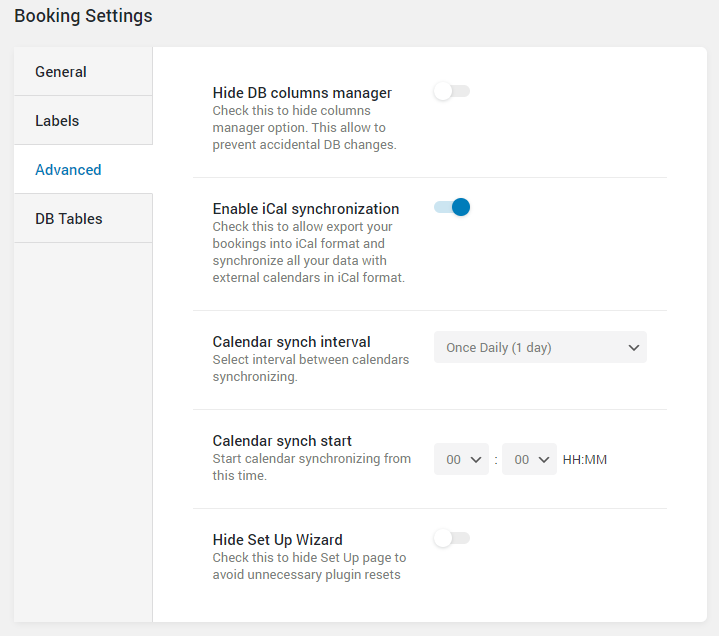This screenshot has height=636, width=719.
Task: Click the 'Booking Settings' page heading
Action: [x=83, y=16]
